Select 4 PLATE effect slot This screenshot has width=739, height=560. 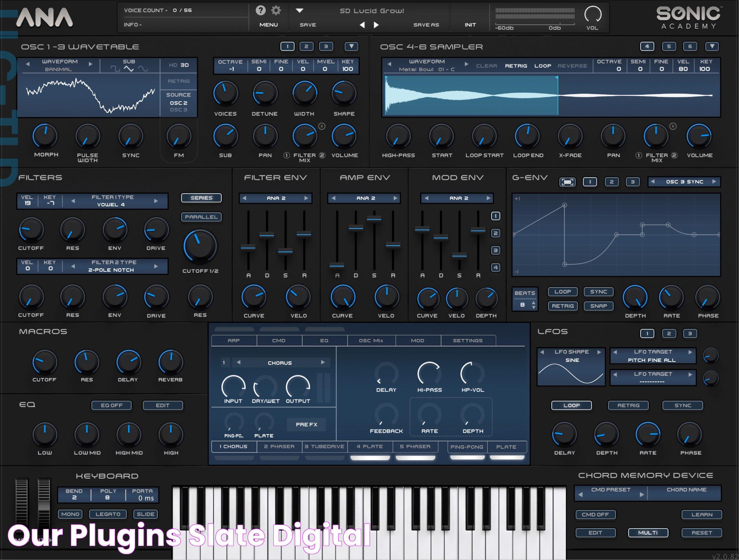370,447
